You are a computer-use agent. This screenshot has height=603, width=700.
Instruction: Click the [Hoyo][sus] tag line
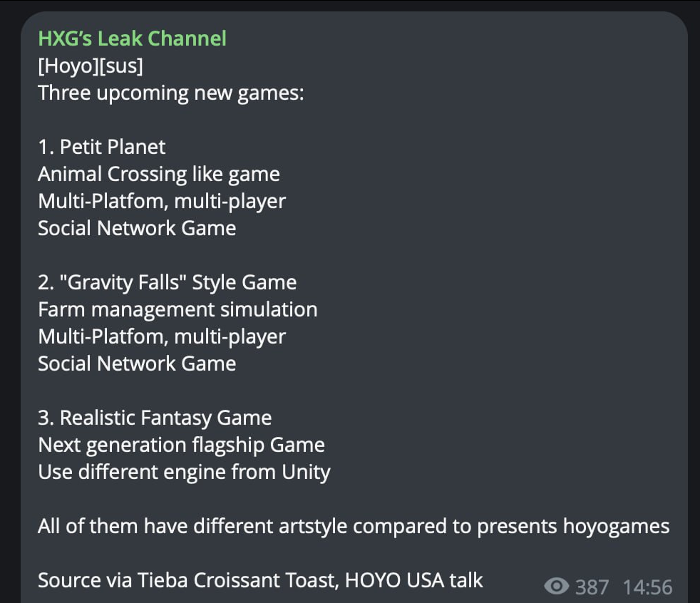pos(91,66)
